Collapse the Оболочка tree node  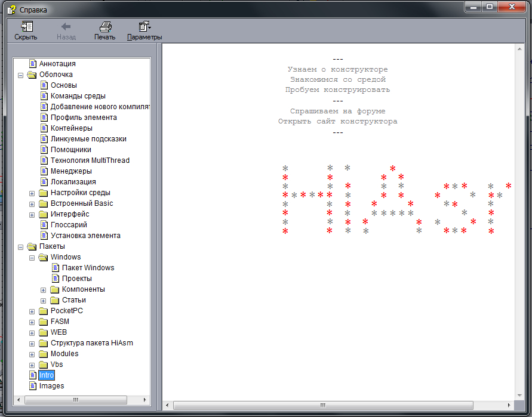click(x=20, y=75)
